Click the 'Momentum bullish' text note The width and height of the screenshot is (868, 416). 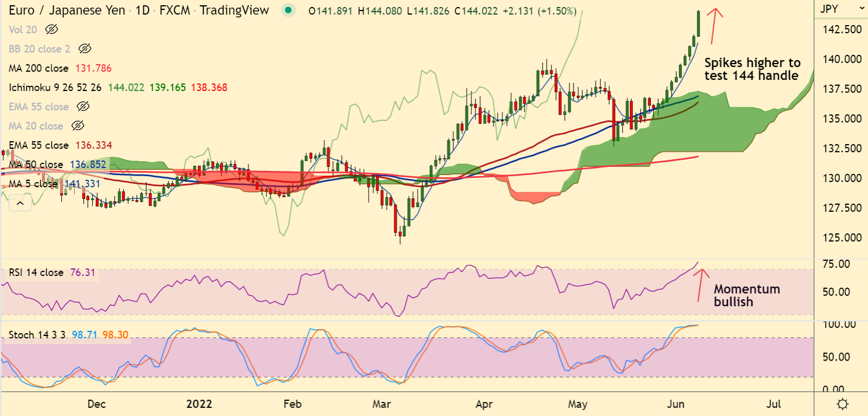tap(747, 295)
